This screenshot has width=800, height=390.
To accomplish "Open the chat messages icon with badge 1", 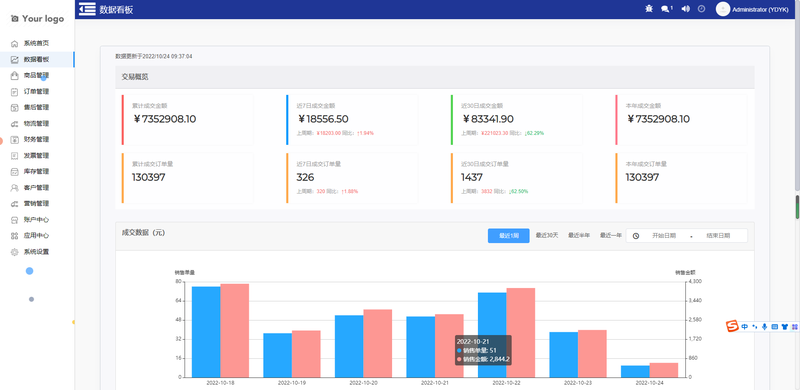I will coord(666,9).
